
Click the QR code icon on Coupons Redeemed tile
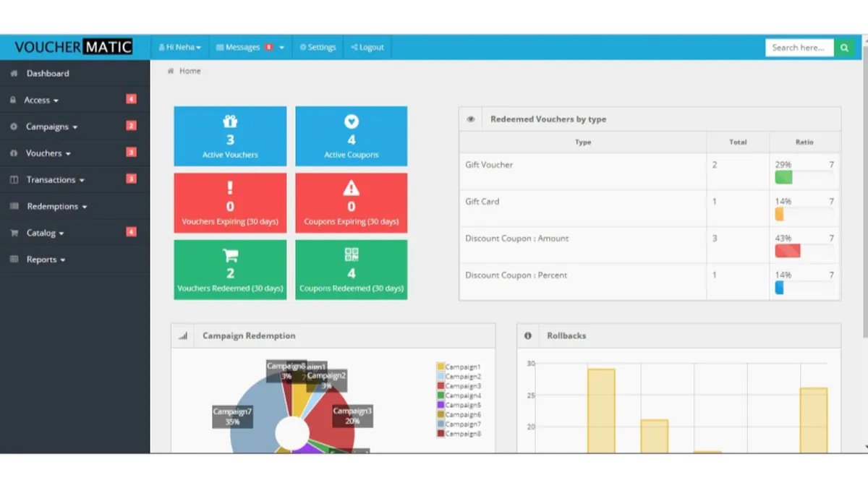tap(352, 254)
